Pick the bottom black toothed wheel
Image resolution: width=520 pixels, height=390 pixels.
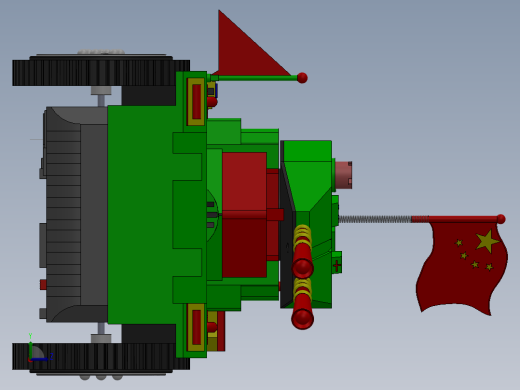click(101, 357)
